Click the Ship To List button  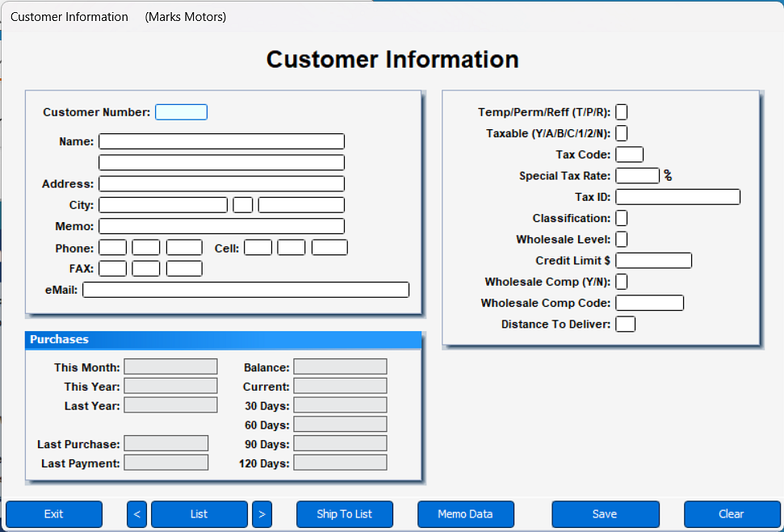pyautogui.click(x=344, y=514)
